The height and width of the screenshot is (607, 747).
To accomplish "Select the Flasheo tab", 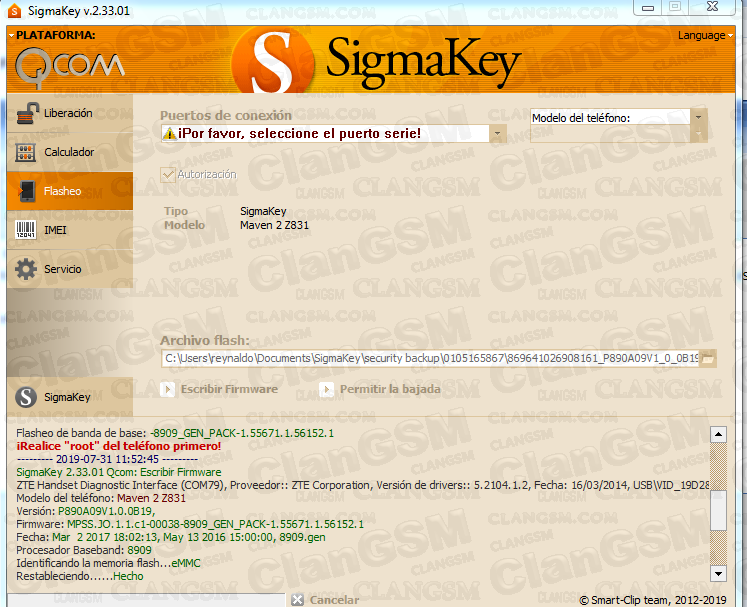I will point(70,191).
